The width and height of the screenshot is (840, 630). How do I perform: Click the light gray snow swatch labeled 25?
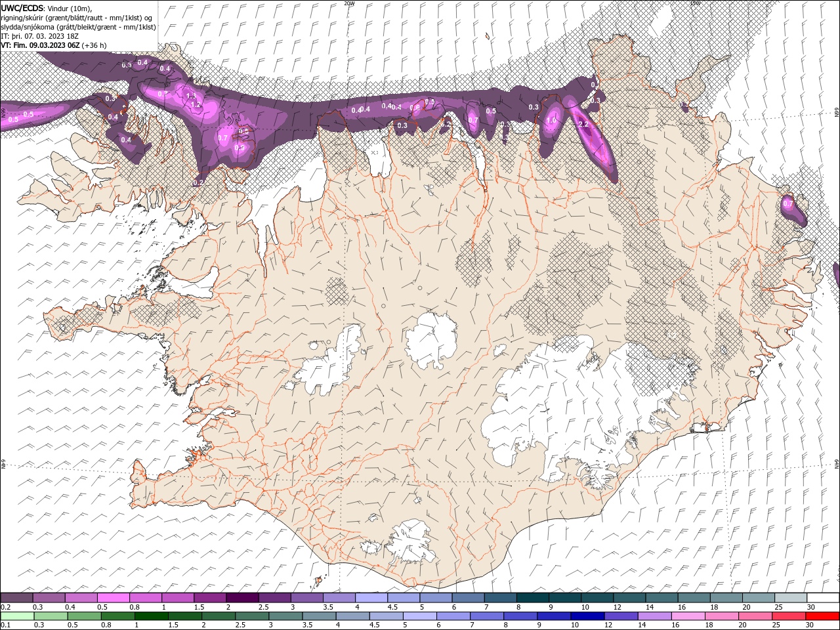pyautogui.click(x=791, y=598)
